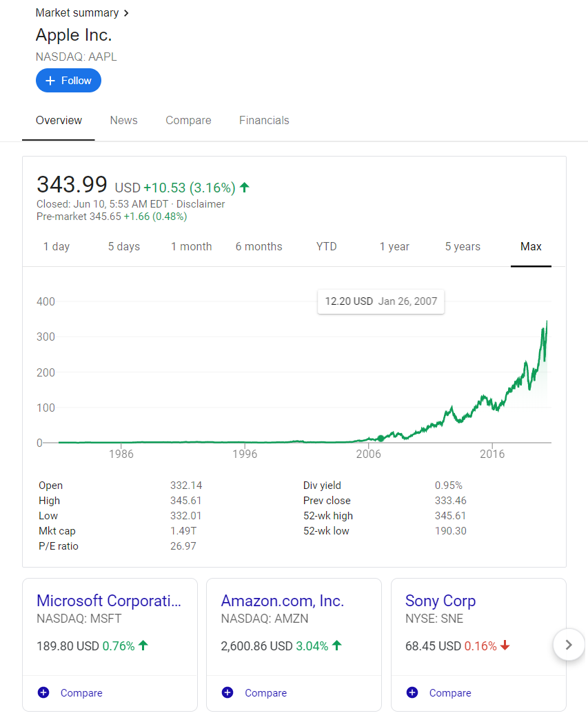Choose the 6 months range
This screenshot has width=588, height=720.
coord(258,246)
